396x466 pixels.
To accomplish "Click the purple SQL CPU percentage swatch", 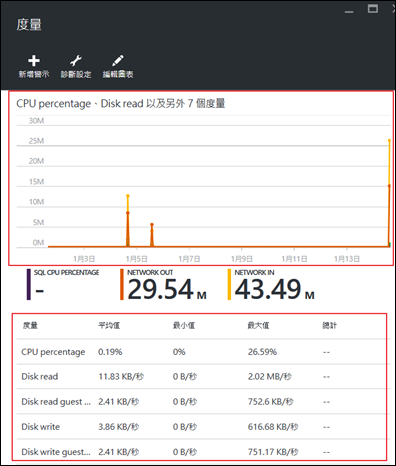I will coord(29,284).
